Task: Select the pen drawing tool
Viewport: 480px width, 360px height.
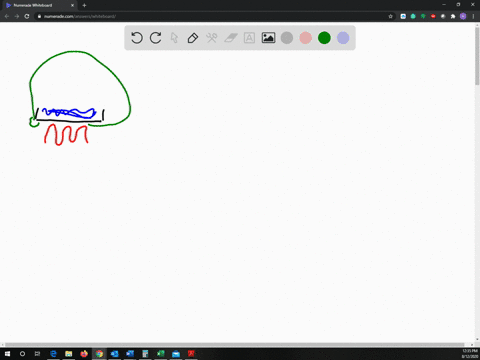Action: [193, 38]
